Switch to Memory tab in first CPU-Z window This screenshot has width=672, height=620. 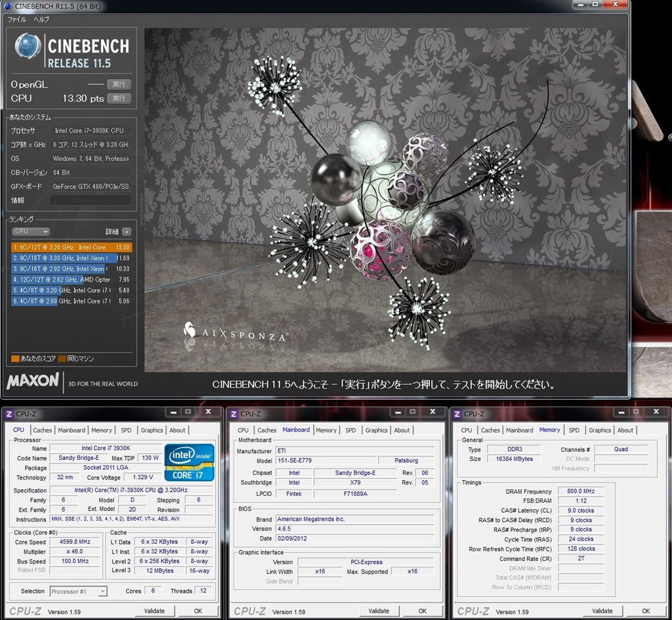(x=102, y=430)
